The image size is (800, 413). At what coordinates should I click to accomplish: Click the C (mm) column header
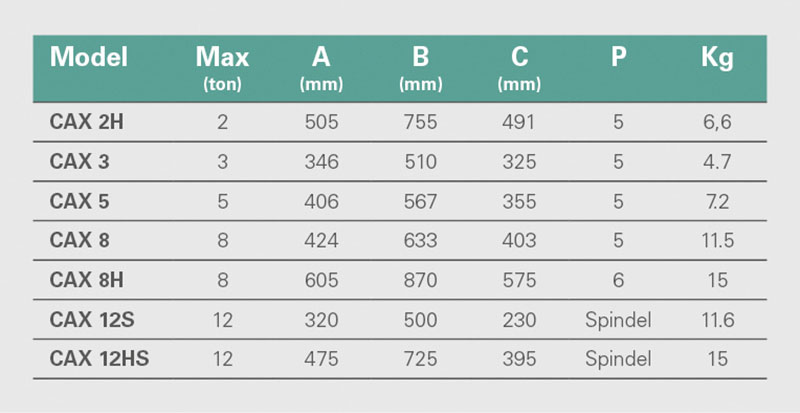(x=519, y=68)
